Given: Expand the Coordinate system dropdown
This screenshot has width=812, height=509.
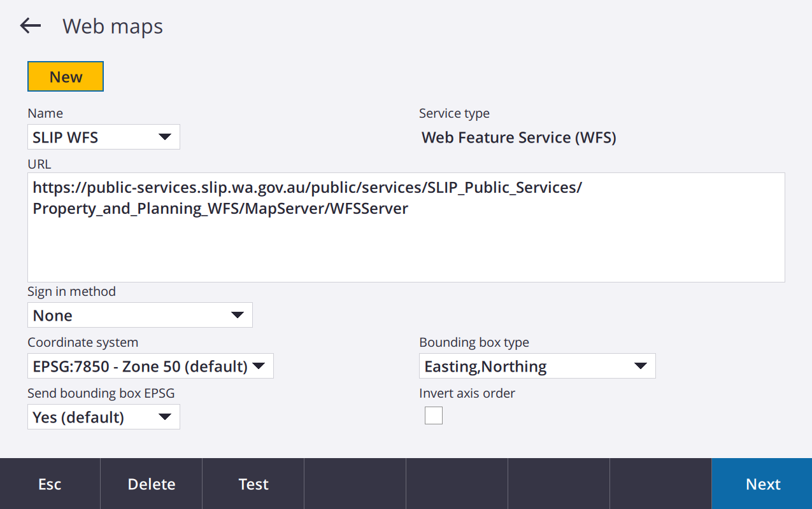Looking at the screenshot, I should click(x=150, y=366).
